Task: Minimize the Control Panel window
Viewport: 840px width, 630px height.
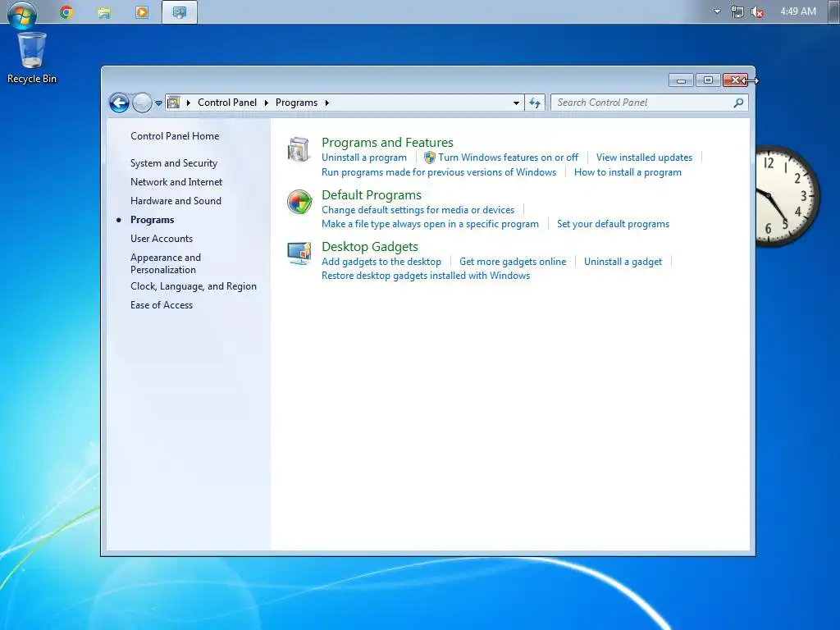Action: [682, 80]
